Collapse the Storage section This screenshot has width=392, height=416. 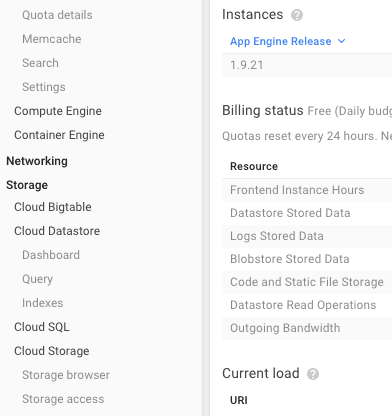pyautogui.click(x=27, y=185)
